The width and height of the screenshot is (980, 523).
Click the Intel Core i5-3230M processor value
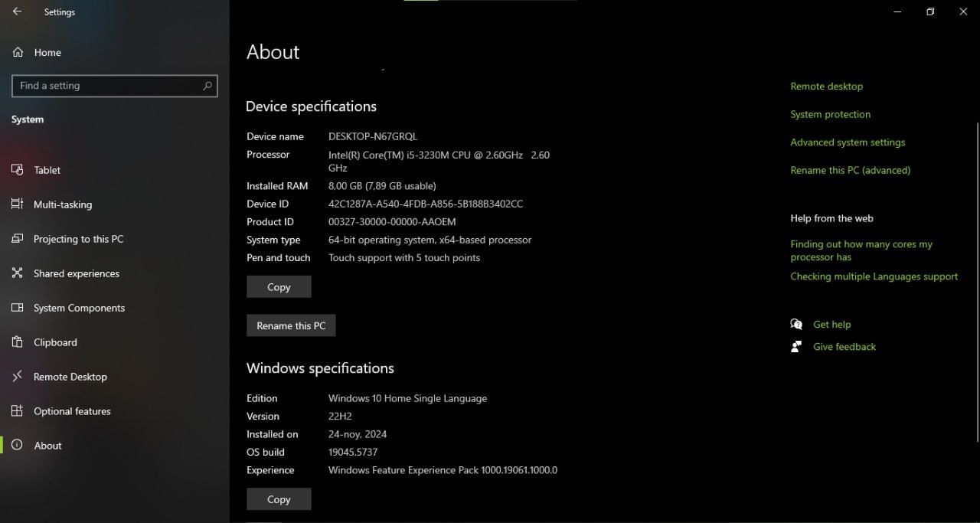[x=439, y=161]
